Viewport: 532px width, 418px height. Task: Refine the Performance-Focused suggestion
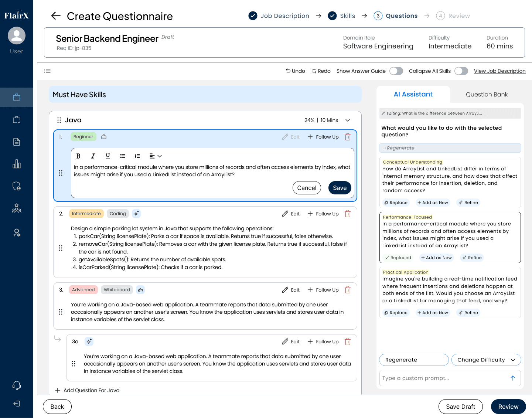(x=472, y=258)
